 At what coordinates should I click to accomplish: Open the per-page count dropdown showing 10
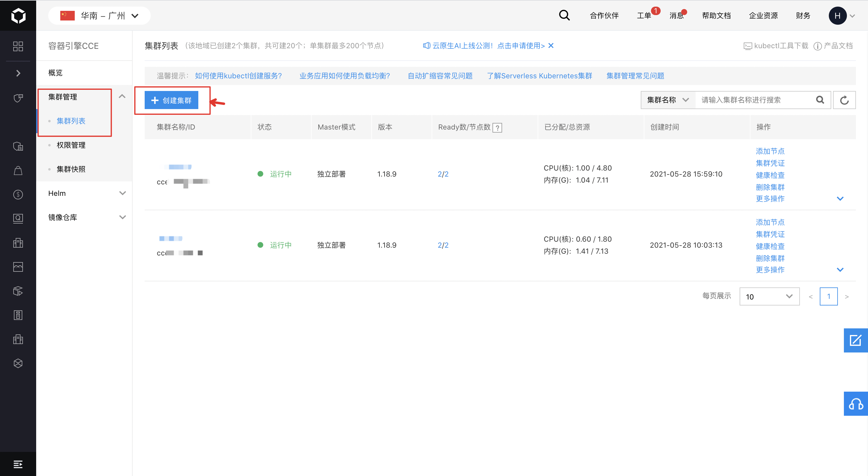tap(769, 296)
